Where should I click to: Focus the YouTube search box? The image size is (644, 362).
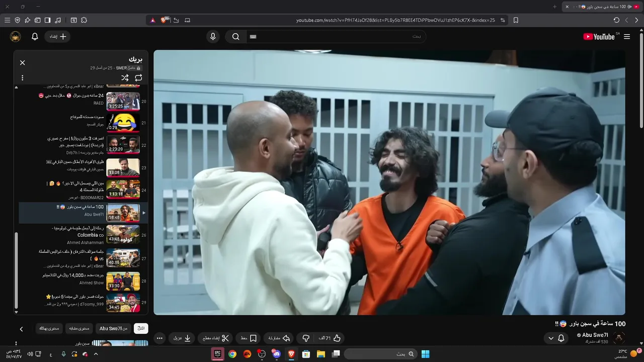[336, 37]
